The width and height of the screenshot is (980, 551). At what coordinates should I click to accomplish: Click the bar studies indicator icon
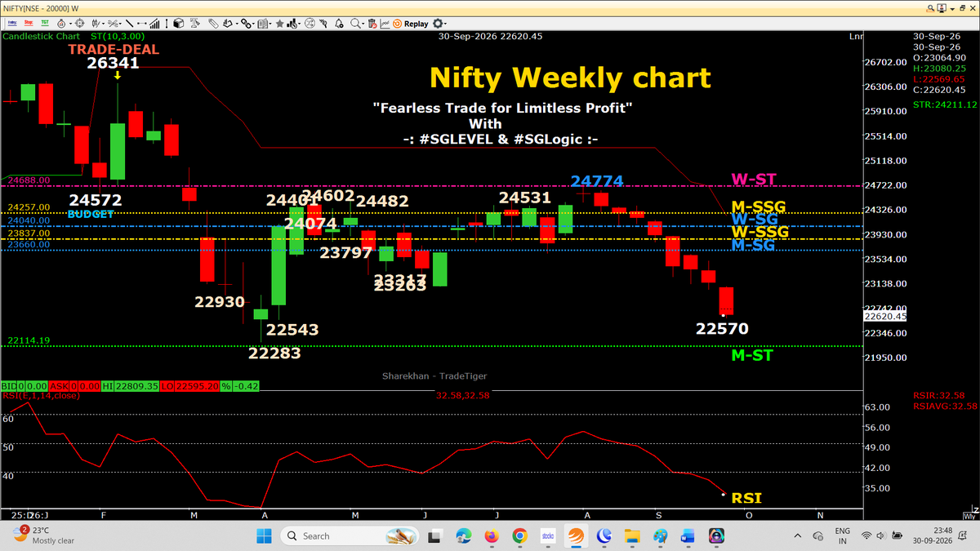pos(154,24)
